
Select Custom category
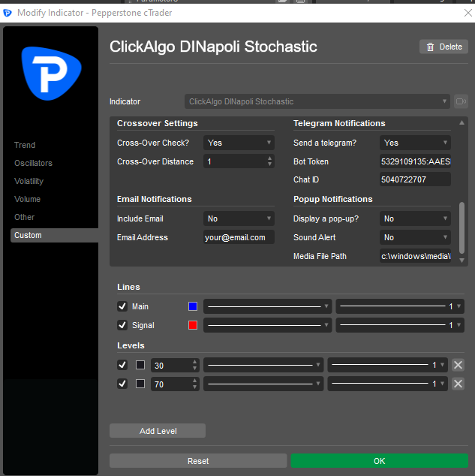55,235
